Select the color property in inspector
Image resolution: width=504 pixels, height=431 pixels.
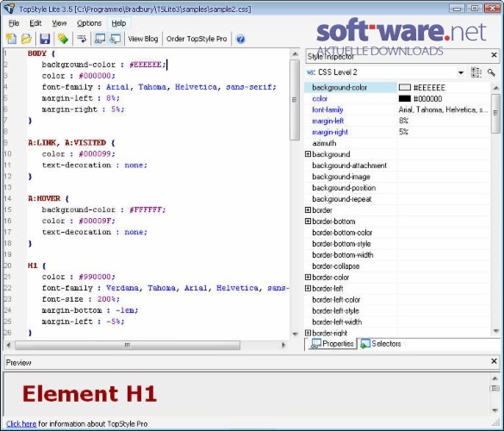coord(320,99)
